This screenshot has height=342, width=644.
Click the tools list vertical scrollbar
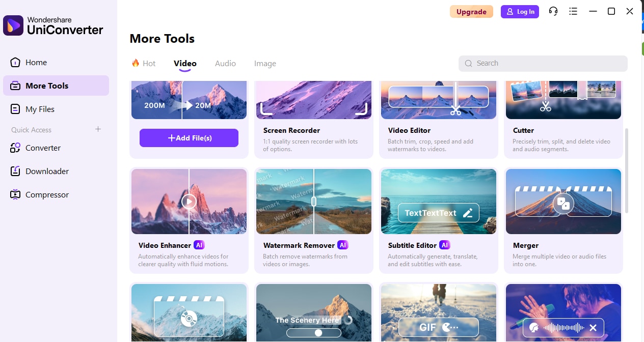[627, 170]
